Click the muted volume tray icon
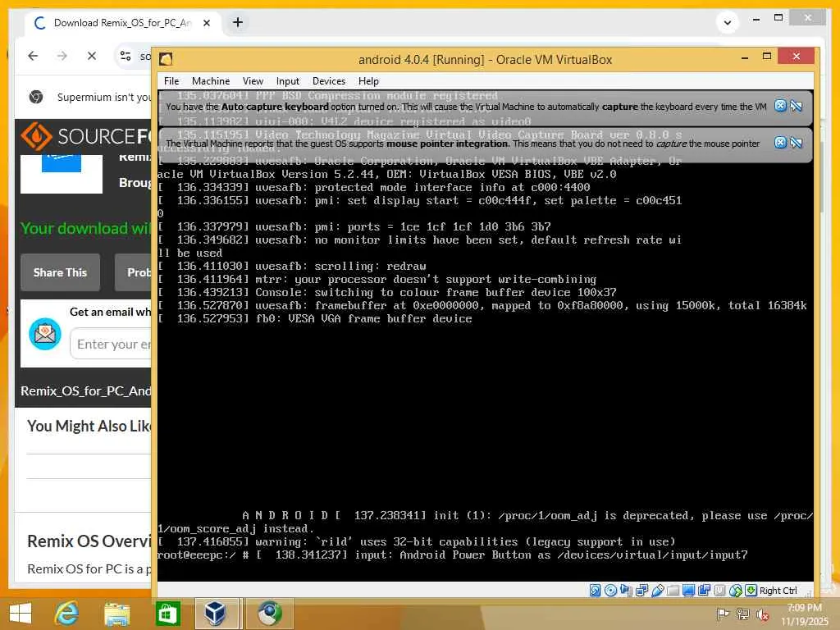The image size is (840, 630). tap(762, 614)
